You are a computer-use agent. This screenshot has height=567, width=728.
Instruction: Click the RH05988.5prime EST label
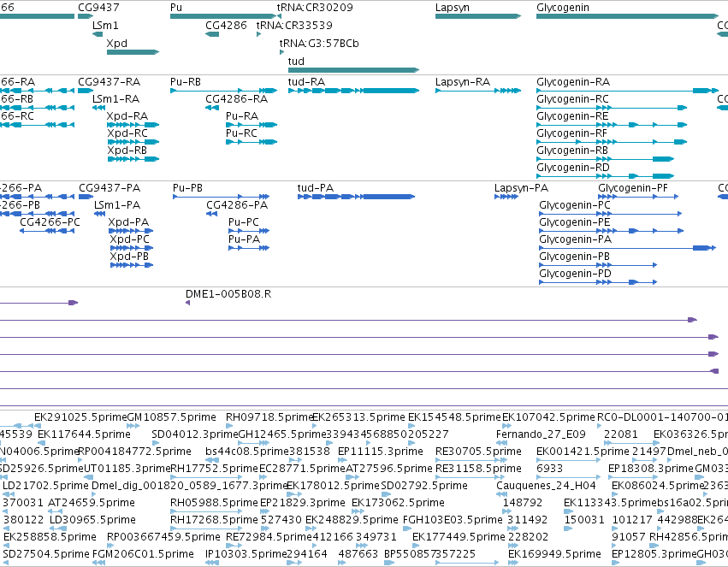pos(214,503)
